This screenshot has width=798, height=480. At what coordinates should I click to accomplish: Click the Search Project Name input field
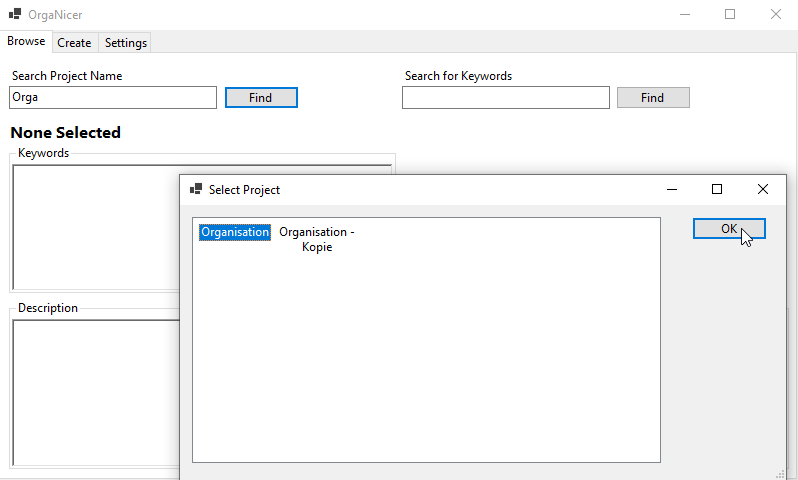113,98
